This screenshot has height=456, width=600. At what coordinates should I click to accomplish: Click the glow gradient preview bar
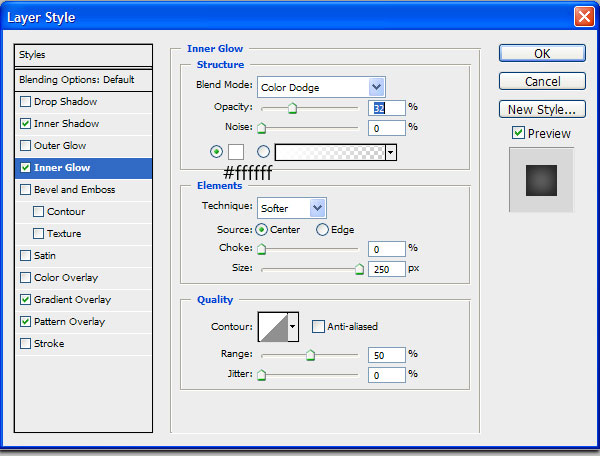click(330, 152)
